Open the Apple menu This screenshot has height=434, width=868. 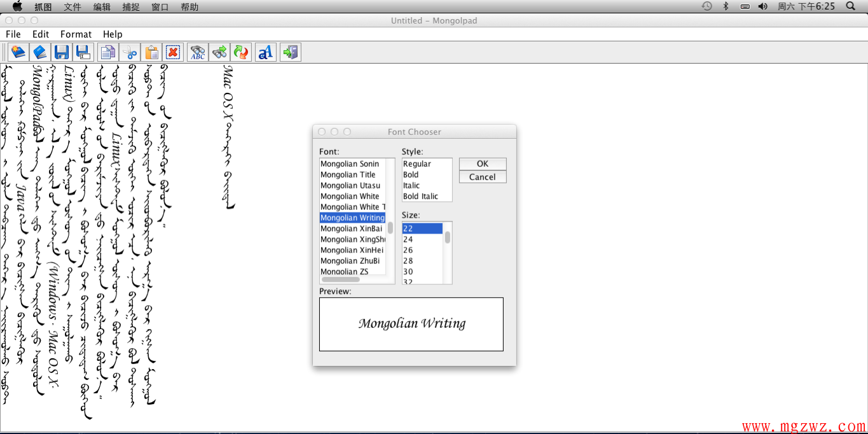pyautogui.click(x=17, y=6)
